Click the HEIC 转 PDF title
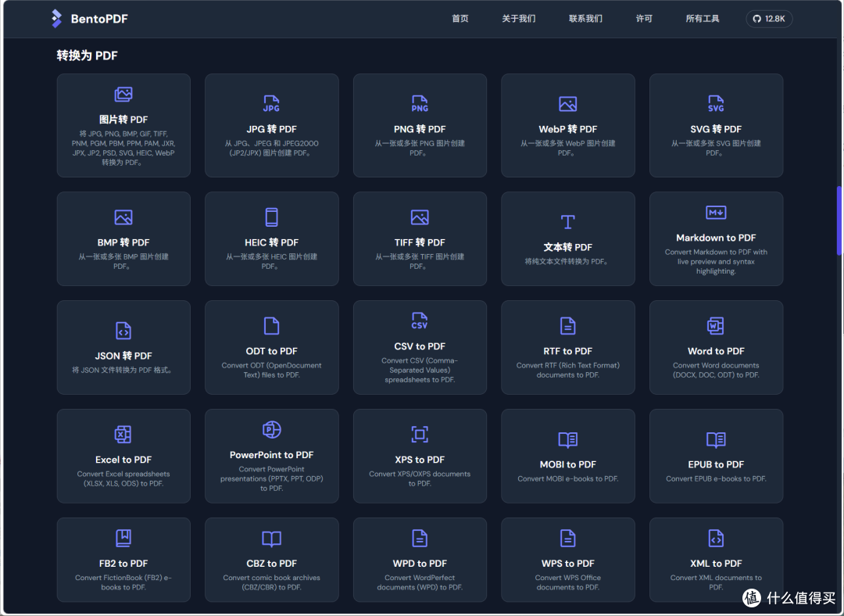The height and width of the screenshot is (616, 844). (271, 242)
